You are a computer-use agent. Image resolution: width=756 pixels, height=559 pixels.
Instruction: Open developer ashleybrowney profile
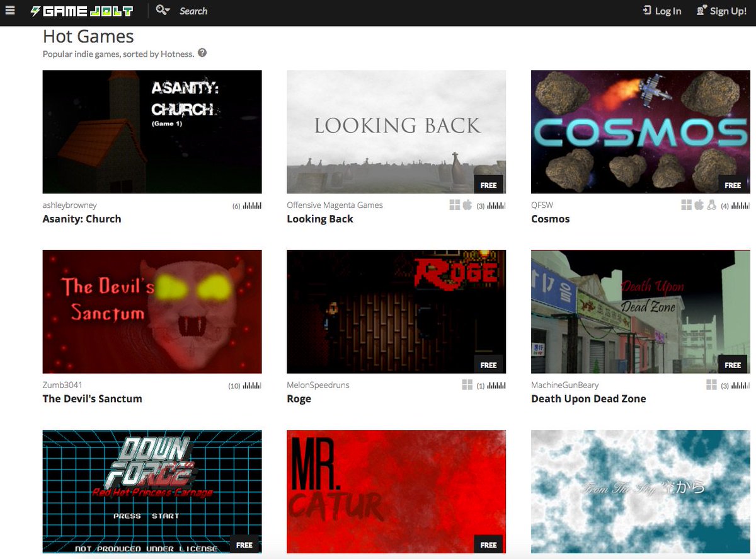[x=69, y=205]
